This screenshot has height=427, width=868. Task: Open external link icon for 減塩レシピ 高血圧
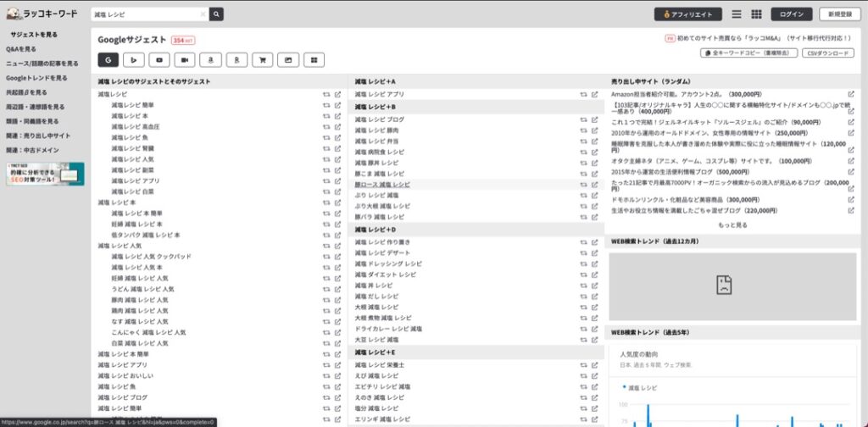coord(337,127)
